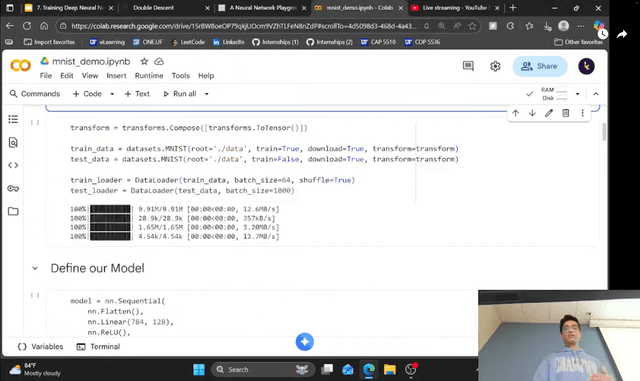Open RAM Disk connection options dropdown
Viewport: 640px width, 381px height.
coord(577,94)
